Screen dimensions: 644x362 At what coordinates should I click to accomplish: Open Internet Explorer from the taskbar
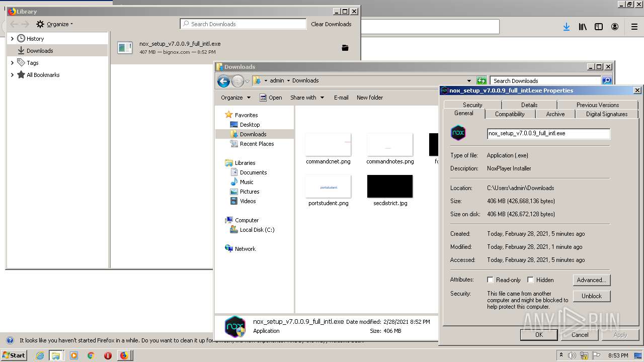pyautogui.click(x=40, y=355)
